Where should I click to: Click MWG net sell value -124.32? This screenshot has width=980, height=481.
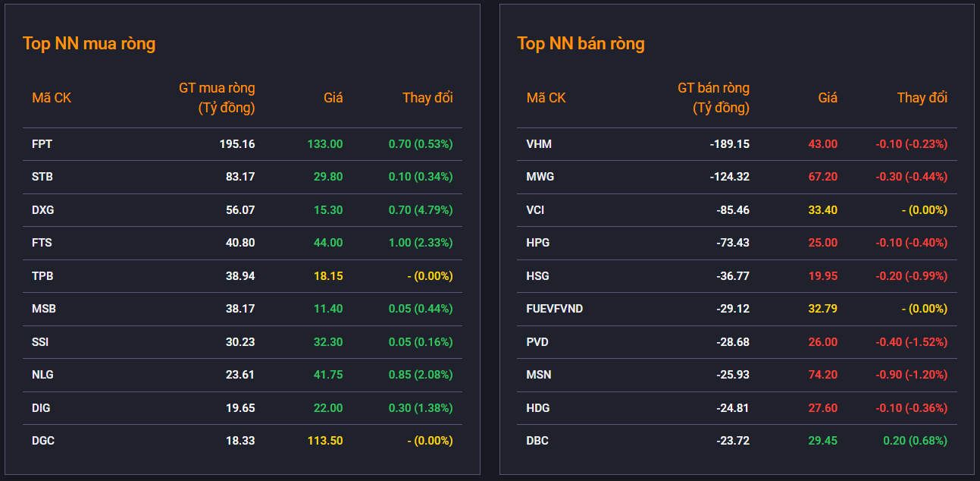[730, 177]
